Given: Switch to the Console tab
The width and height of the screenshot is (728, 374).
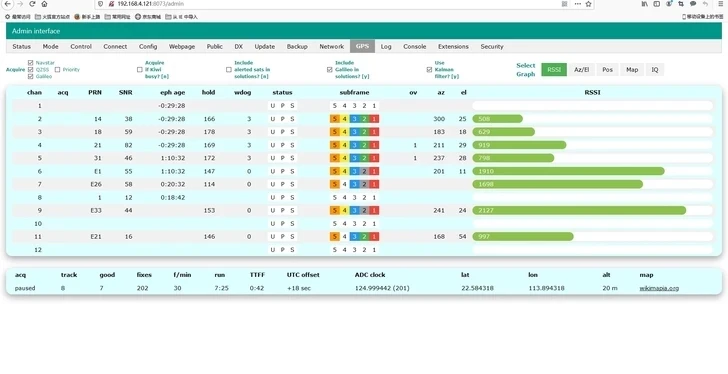Looking at the screenshot, I should point(415,46).
